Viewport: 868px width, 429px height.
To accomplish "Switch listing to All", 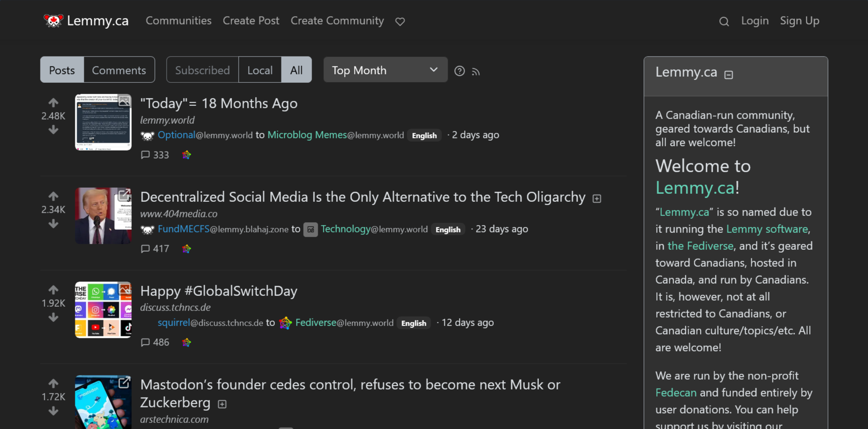I will pos(297,70).
